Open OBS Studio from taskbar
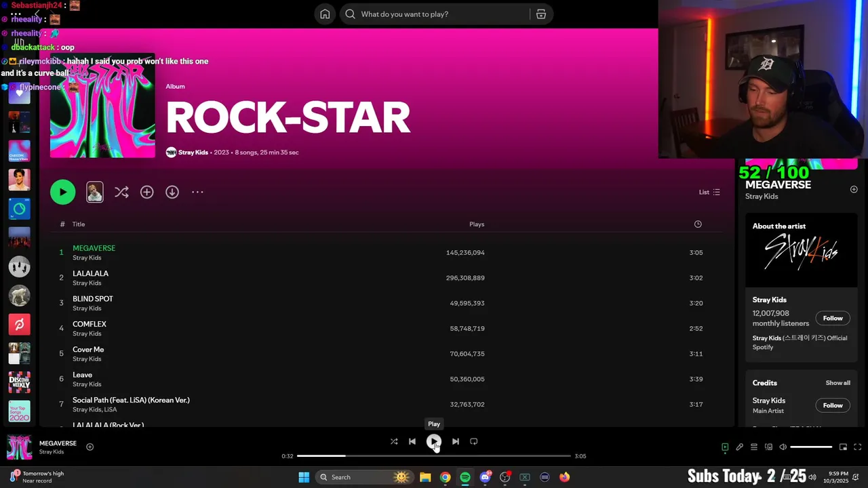Image resolution: width=868 pixels, height=488 pixels. [x=505, y=477]
